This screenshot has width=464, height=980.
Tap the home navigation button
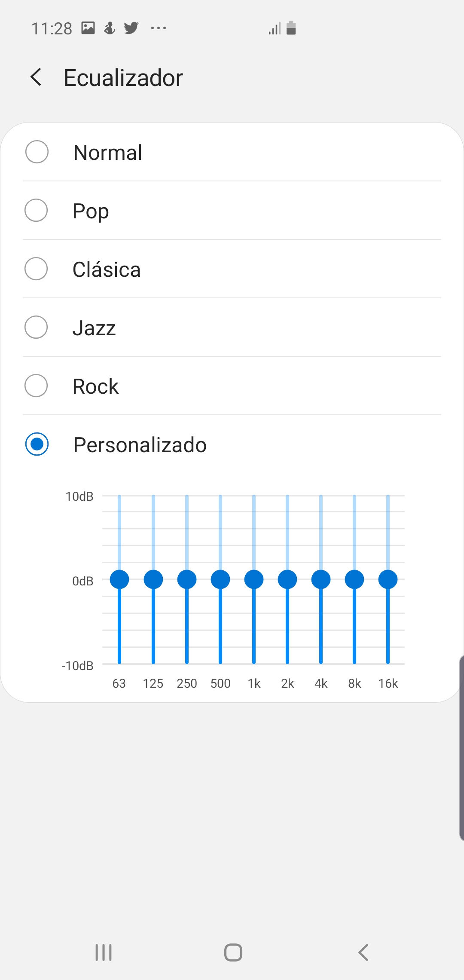click(x=233, y=952)
